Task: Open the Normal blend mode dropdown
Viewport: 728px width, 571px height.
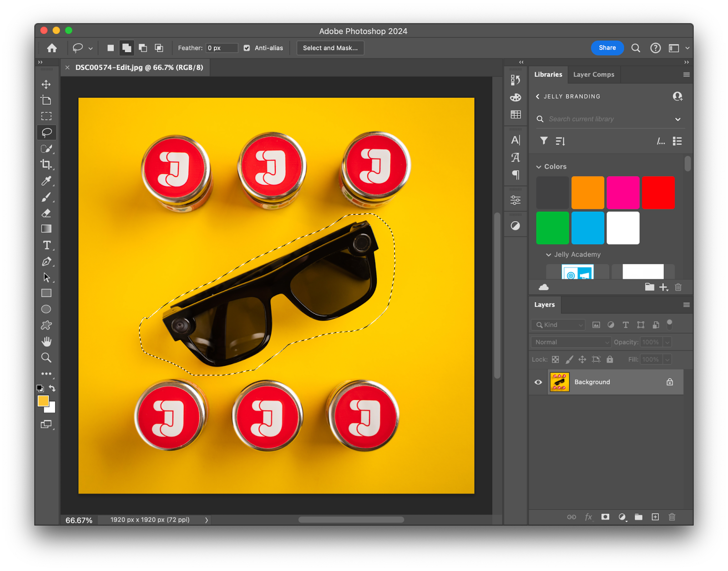Action: pyautogui.click(x=571, y=342)
